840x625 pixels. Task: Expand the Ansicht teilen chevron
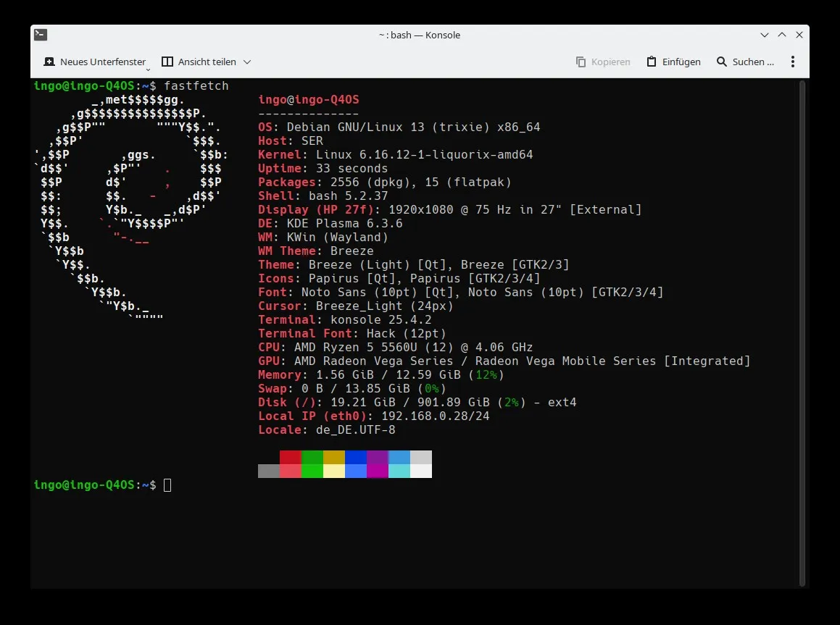tap(247, 62)
